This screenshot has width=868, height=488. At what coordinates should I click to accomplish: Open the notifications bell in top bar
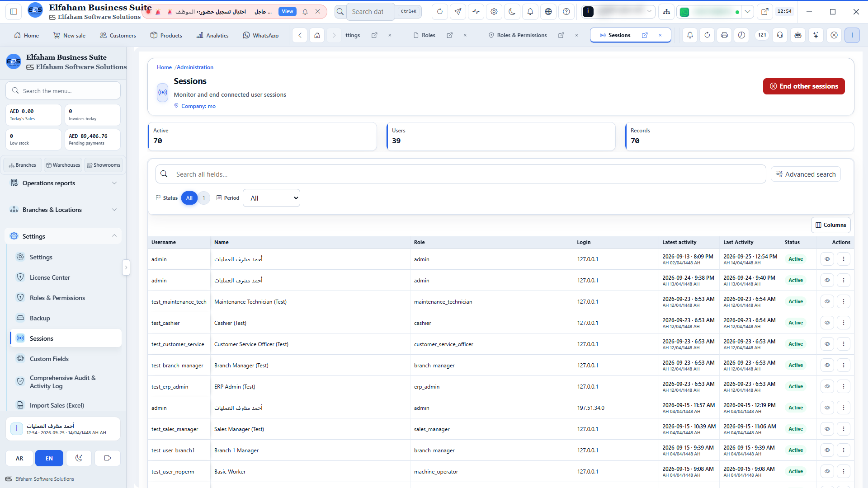(530, 12)
